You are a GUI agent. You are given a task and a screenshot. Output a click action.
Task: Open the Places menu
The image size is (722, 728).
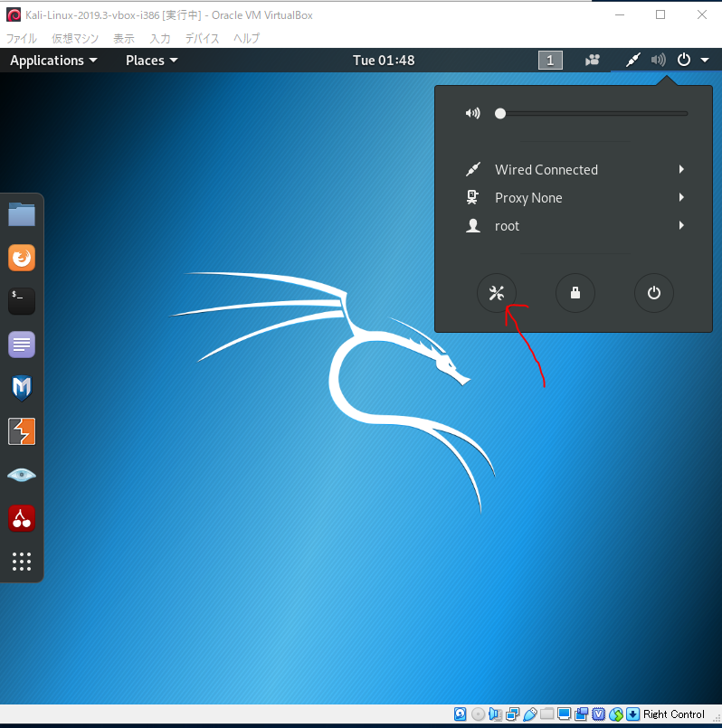coord(151,61)
